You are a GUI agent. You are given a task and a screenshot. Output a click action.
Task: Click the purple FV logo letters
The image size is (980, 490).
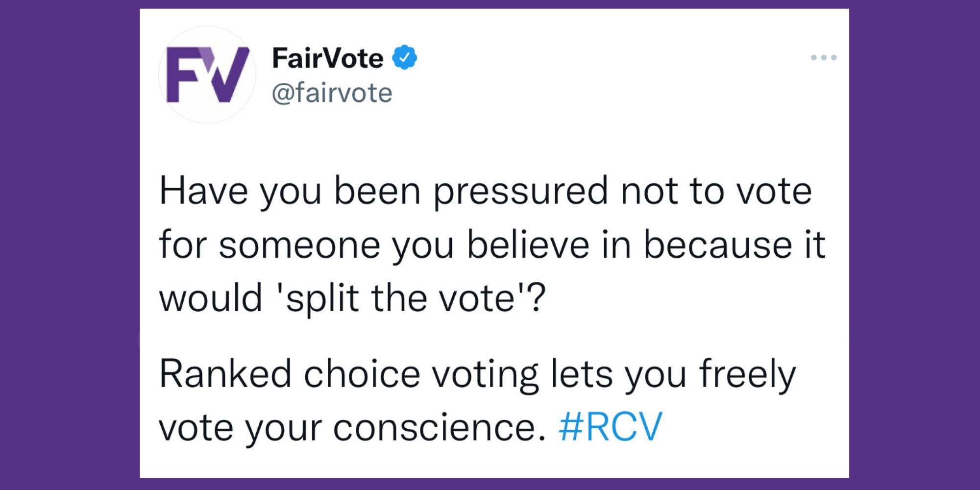[x=207, y=74]
